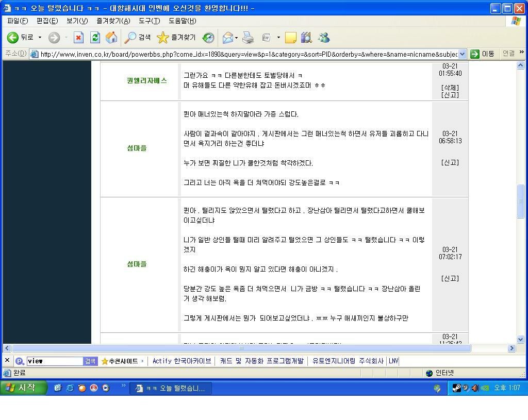Click horizontal scrollbar right arrow
The image size is (528, 420).
click(512, 348)
